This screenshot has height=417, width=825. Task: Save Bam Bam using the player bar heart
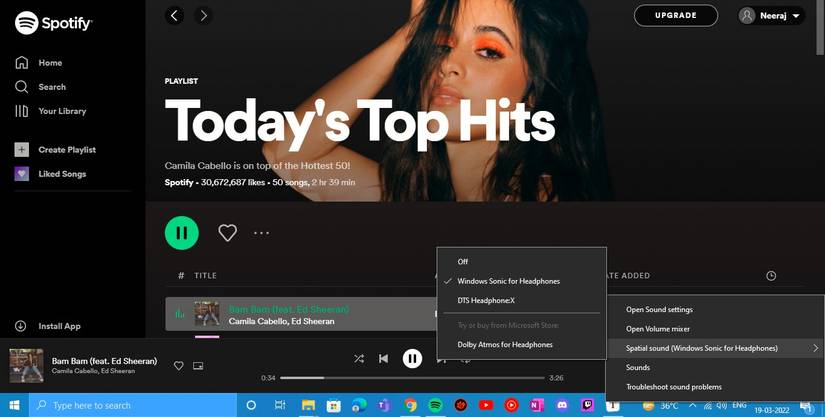click(x=179, y=365)
